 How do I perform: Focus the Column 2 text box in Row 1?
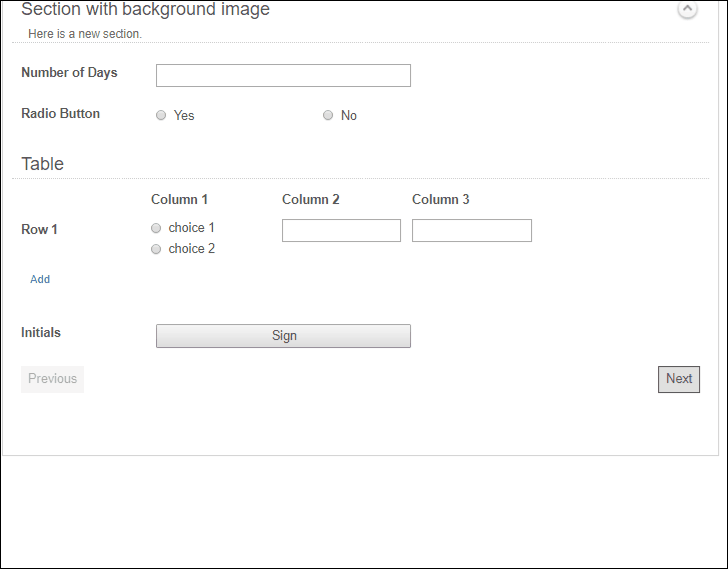click(x=342, y=231)
